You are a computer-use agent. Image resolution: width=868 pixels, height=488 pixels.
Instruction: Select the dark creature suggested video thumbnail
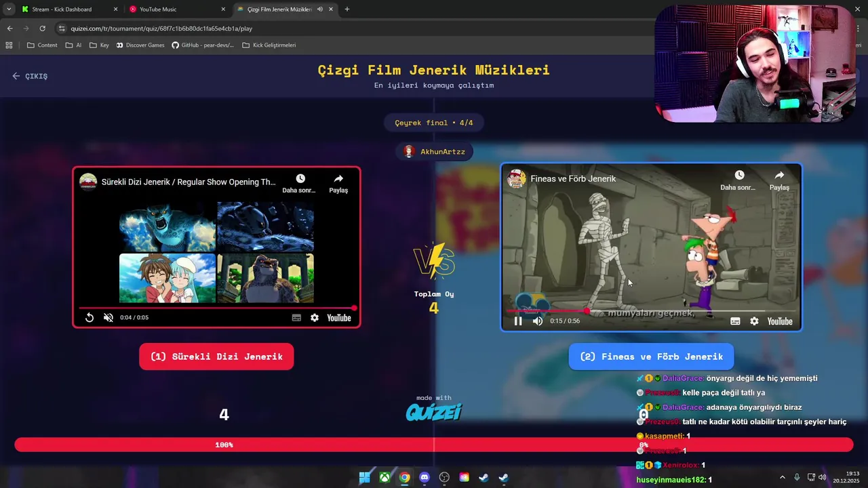coord(265,227)
